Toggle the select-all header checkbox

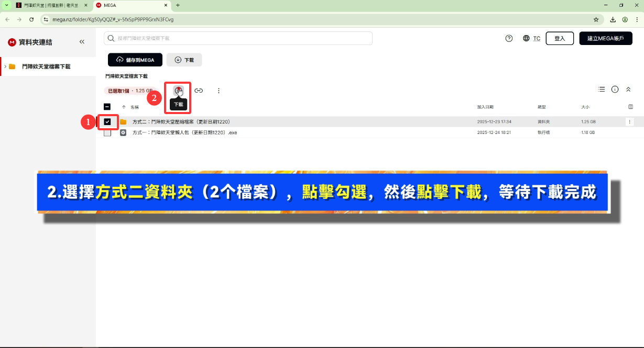tap(107, 107)
